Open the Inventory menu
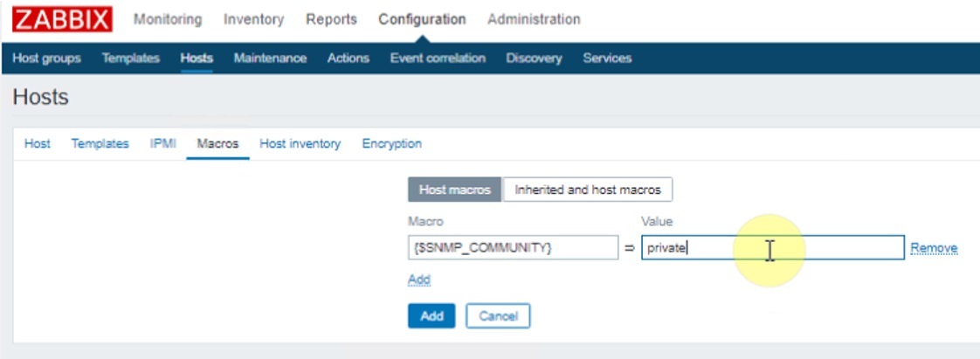 [253, 19]
